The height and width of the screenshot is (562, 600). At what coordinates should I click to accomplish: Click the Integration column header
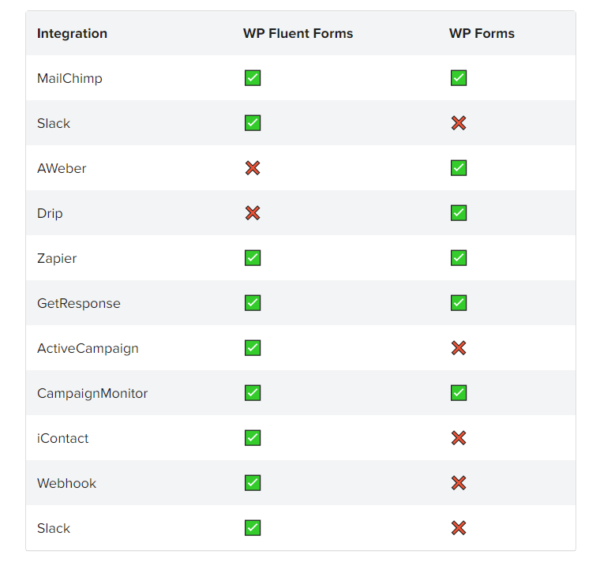tap(72, 34)
